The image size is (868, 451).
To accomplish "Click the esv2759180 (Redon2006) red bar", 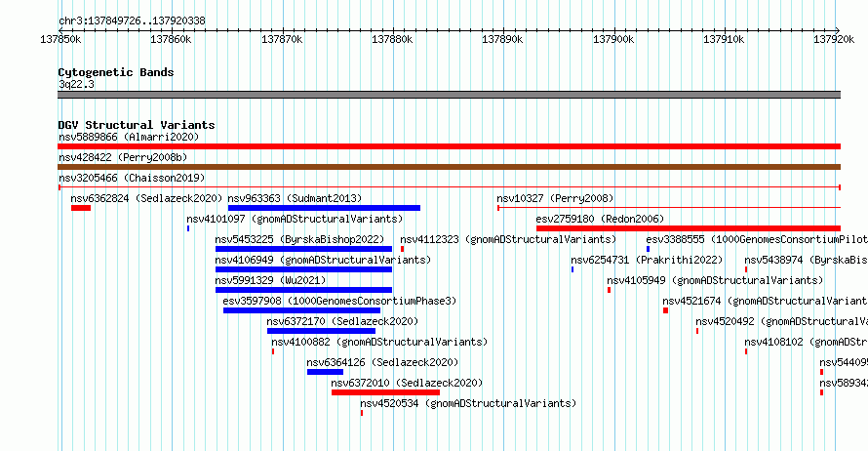I will point(689,228).
